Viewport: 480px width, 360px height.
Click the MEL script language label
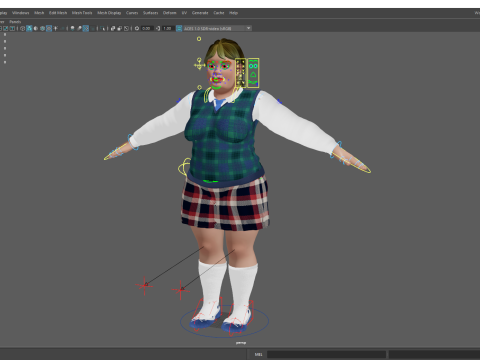click(x=258, y=354)
